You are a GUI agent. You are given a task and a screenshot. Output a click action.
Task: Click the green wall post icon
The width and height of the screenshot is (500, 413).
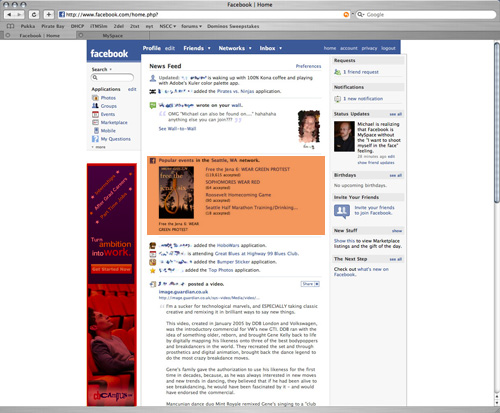pos(153,105)
